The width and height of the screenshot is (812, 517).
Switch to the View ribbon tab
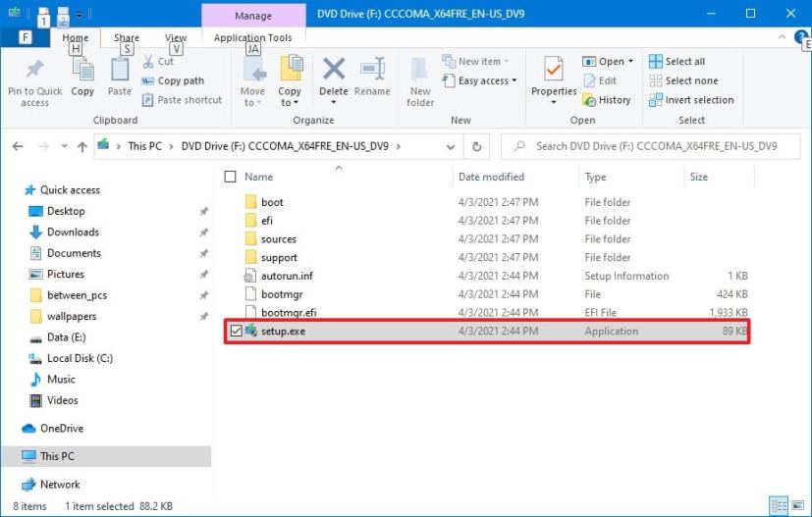[176, 38]
